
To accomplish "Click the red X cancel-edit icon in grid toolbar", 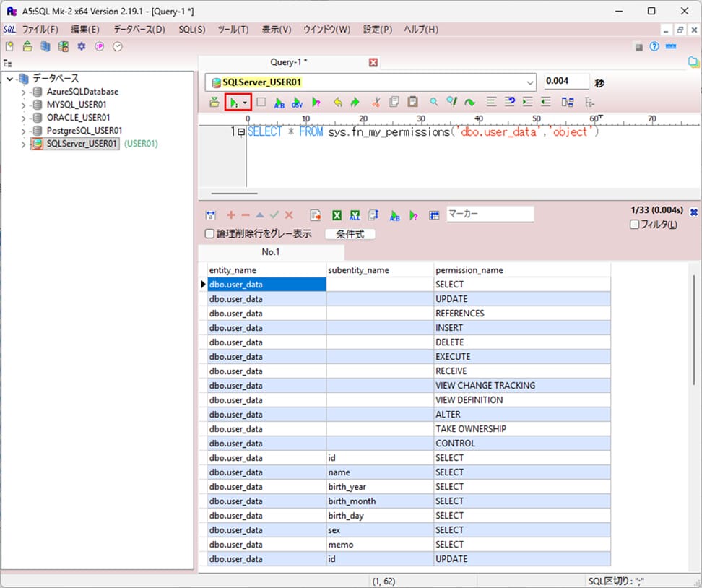I will point(289,215).
